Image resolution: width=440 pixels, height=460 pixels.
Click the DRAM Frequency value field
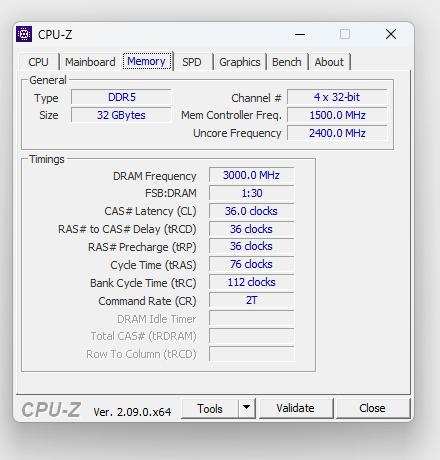(x=252, y=175)
